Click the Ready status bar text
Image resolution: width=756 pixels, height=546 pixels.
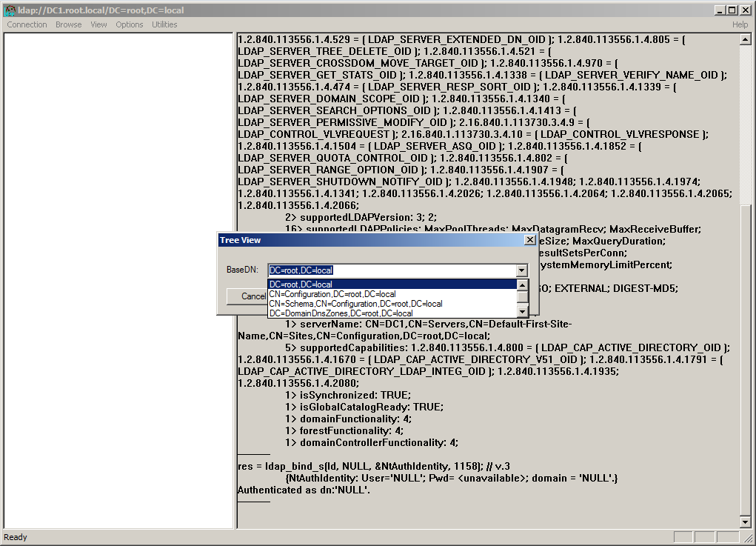(x=16, y=537)
